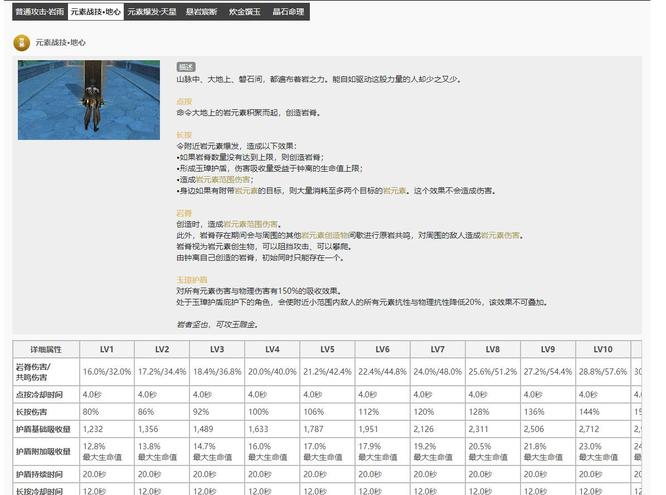This screenshot has height=495, width=666.
Task: Select the 元素战技·地心 tab
Action: 96,11
